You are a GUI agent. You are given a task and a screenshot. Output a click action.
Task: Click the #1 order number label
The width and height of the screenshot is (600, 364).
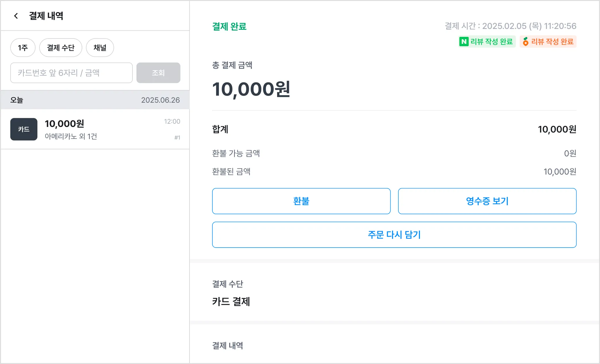click(177, 138)
